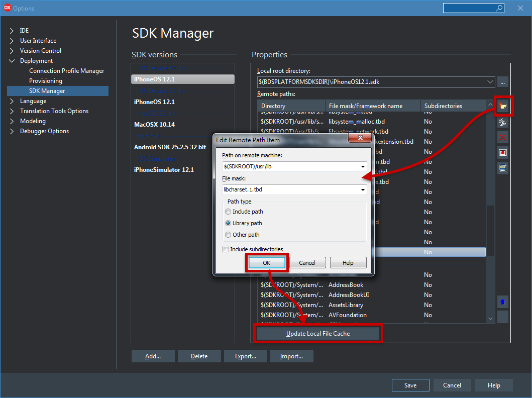Select the AddressBook framework row
Image resolution: width=532 pixels, height=398 pixels.
tap(372, 285)
